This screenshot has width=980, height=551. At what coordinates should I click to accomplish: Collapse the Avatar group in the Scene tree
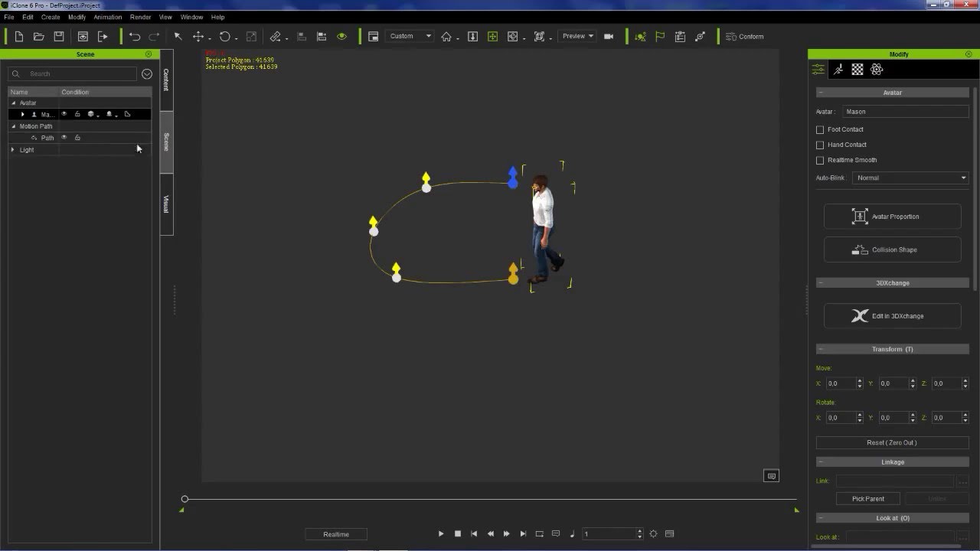coord(13,103)
